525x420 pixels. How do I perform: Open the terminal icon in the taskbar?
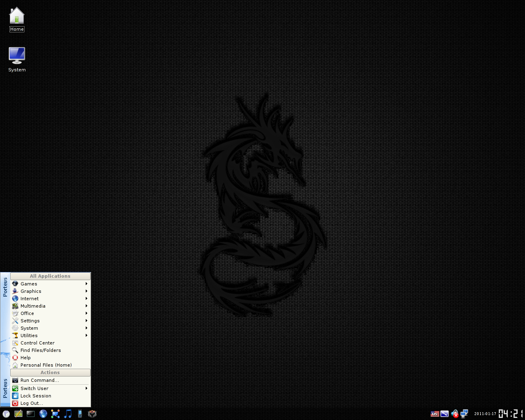(31, 414)
